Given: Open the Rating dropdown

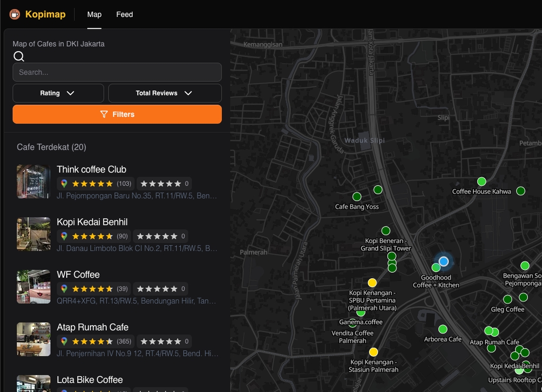Looking at the screenshot, I should click(x=58, y=93).
